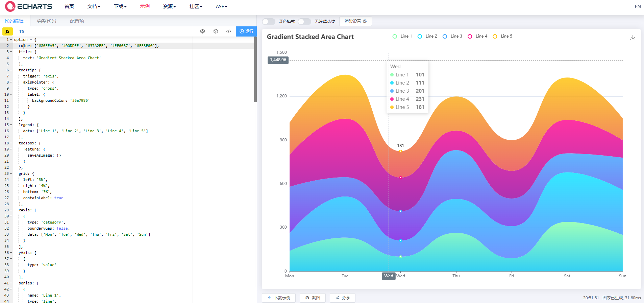
Task: Enable the 深色模式 dark mode switch
Action: (x=269, y=22)
